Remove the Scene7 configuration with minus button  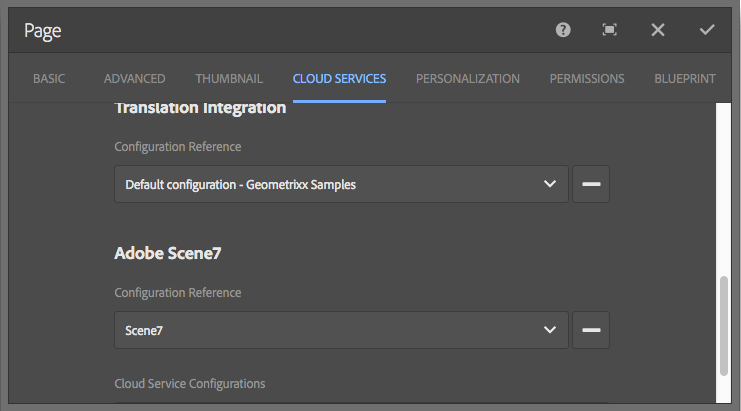coord(591,330)
